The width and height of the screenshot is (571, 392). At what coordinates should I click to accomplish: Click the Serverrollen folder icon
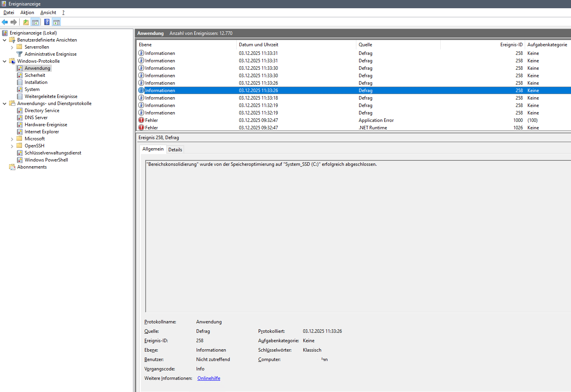19,47
